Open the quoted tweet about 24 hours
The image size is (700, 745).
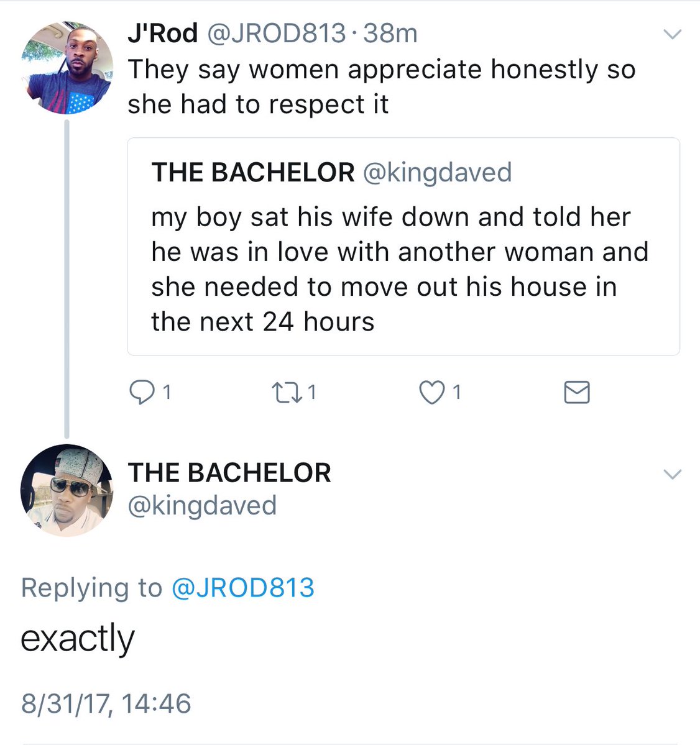coord(403,270)
